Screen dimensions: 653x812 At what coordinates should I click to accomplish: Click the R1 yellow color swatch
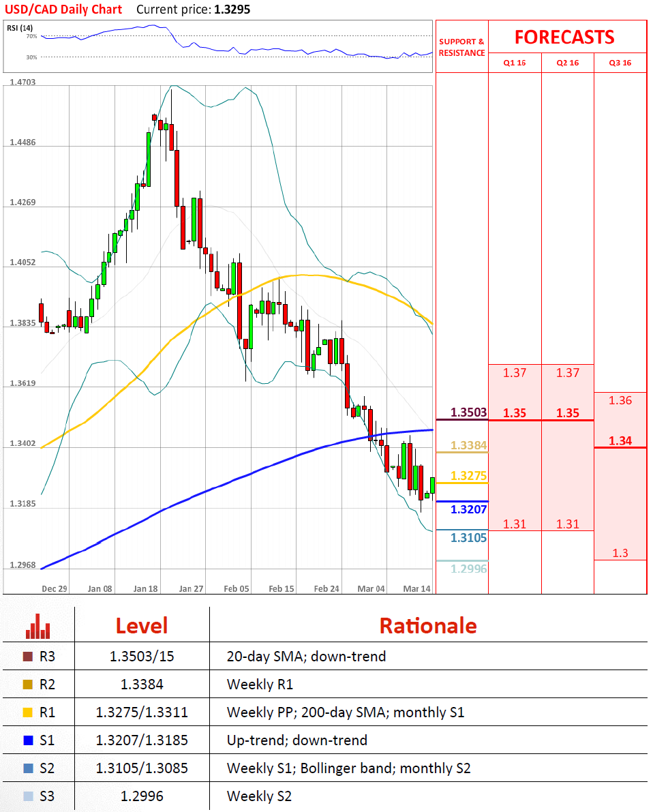[x=28, y=712]
